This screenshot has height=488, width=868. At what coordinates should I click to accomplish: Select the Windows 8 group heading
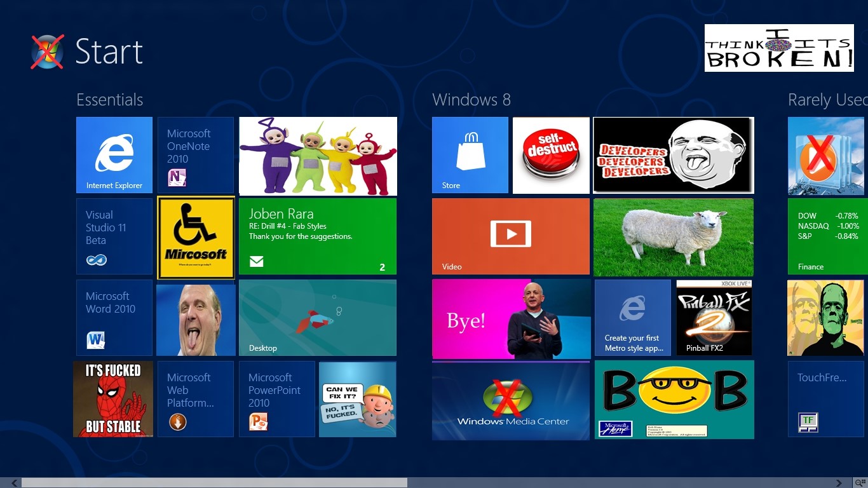point(471,100)
